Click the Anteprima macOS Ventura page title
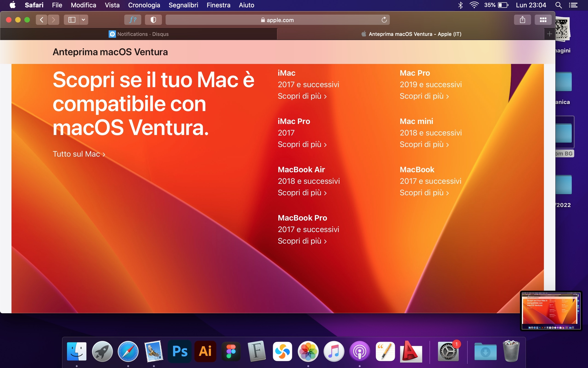 pos(110,52)
